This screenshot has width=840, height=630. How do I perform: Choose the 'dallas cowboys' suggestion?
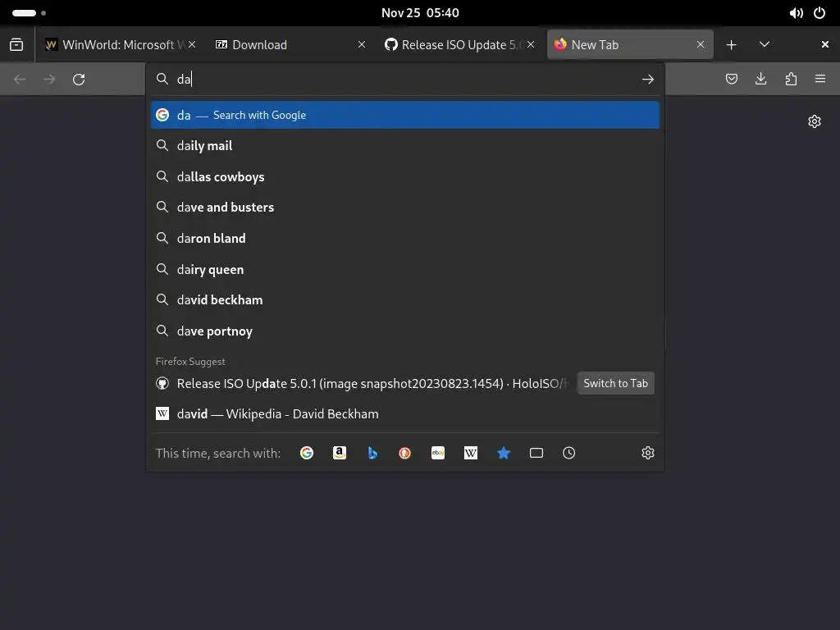(405, 177)
